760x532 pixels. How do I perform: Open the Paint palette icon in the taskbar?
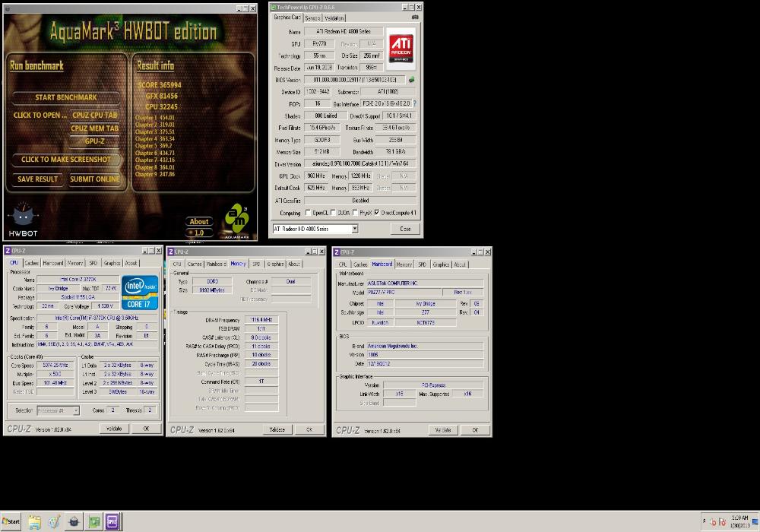(54, 522)
